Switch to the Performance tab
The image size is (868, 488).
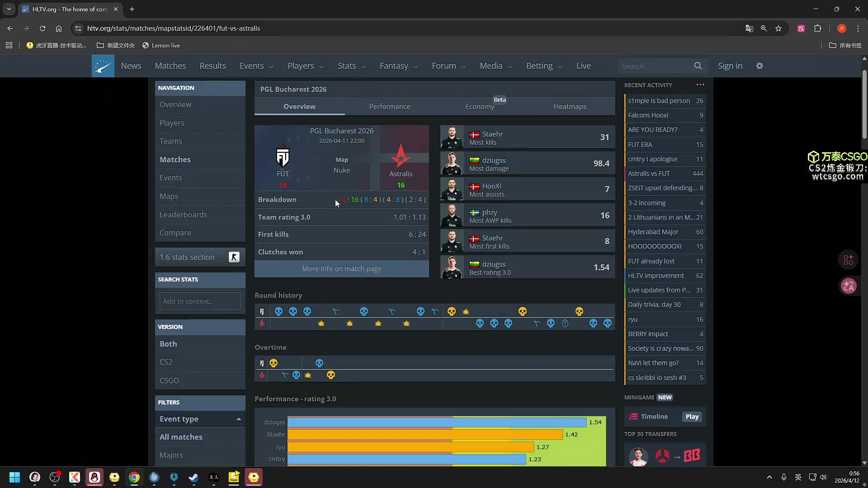(389, 107)
